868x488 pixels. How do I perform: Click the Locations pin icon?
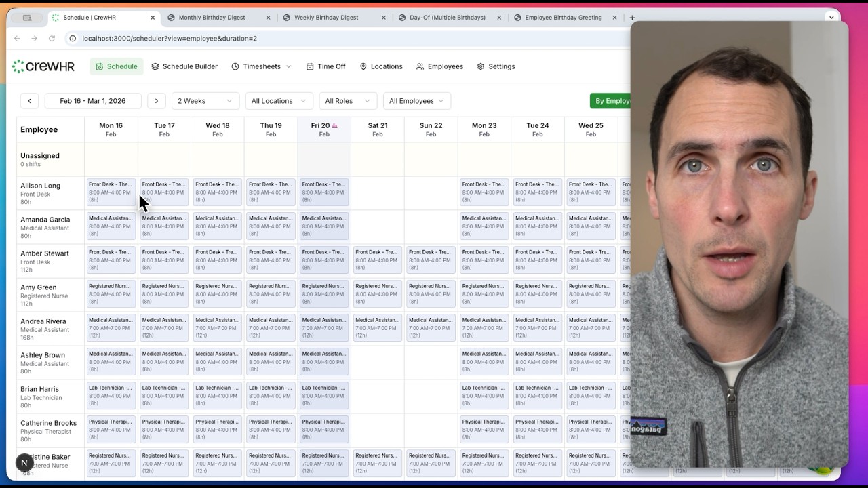(x=363, y=66)
